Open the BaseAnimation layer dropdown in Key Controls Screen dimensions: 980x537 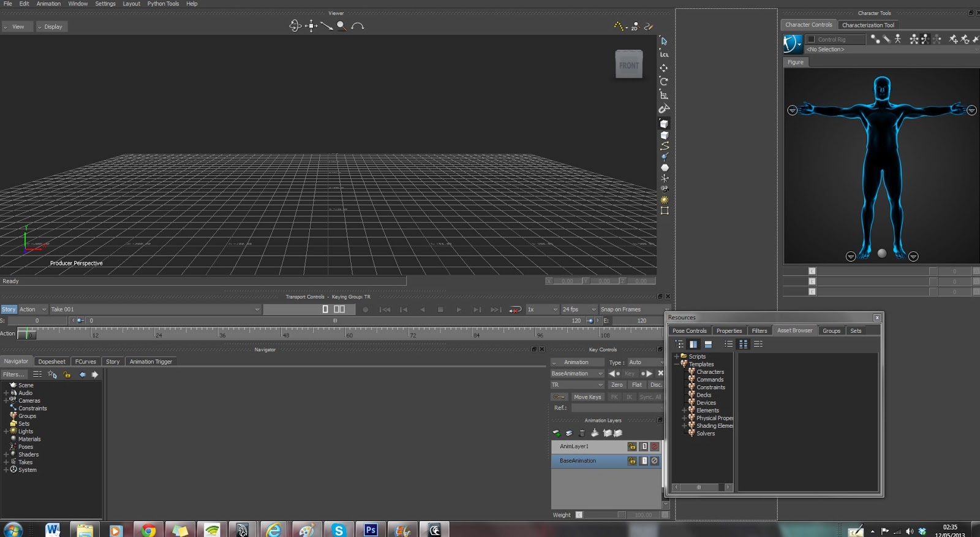click(577, 373)
